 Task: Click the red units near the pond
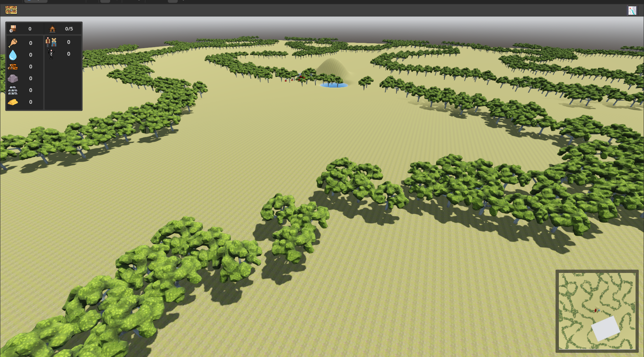[x=301, y=77]
